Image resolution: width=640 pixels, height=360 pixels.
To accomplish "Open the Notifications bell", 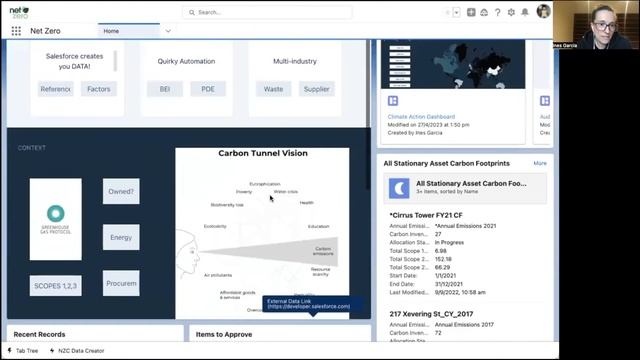I will pos(525,12).
